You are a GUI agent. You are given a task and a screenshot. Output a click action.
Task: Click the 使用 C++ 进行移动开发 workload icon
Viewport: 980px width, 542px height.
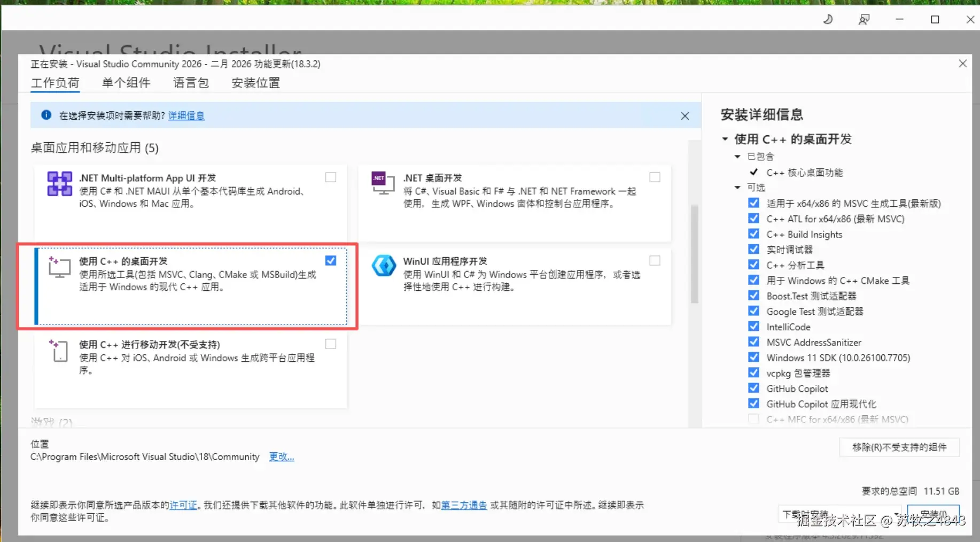(x=58, y=351)
